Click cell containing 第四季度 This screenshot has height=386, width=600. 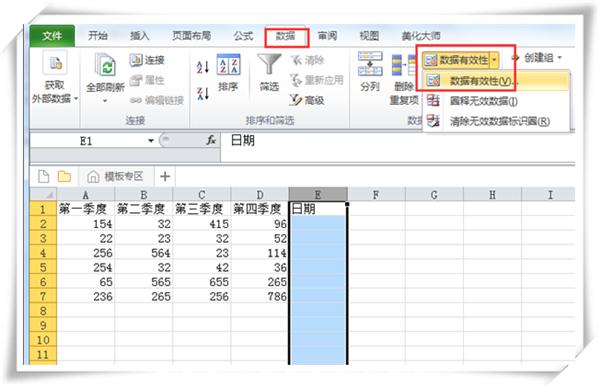pos(260,209)
